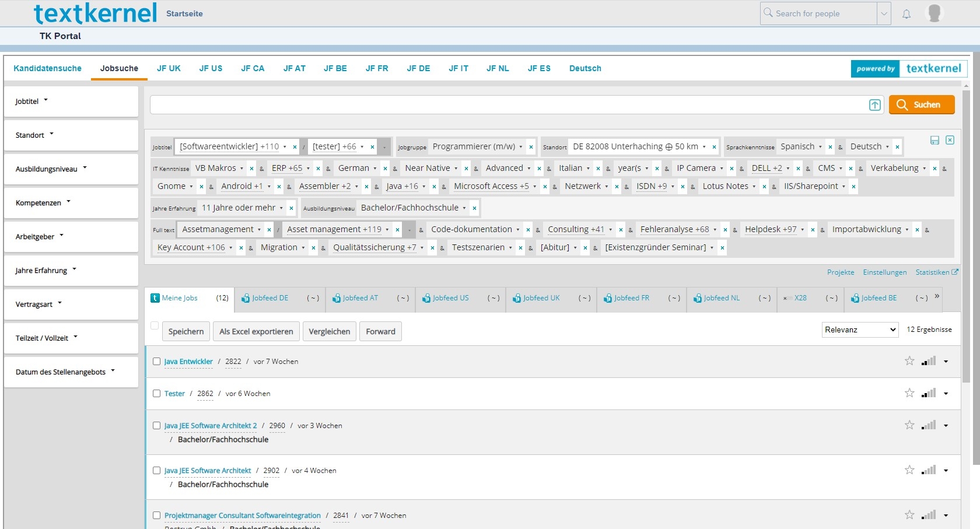Image resolution: width=980 pixels, height=529 pixels.
Task: Click the notification bell icon
Action: pos(906,14)
